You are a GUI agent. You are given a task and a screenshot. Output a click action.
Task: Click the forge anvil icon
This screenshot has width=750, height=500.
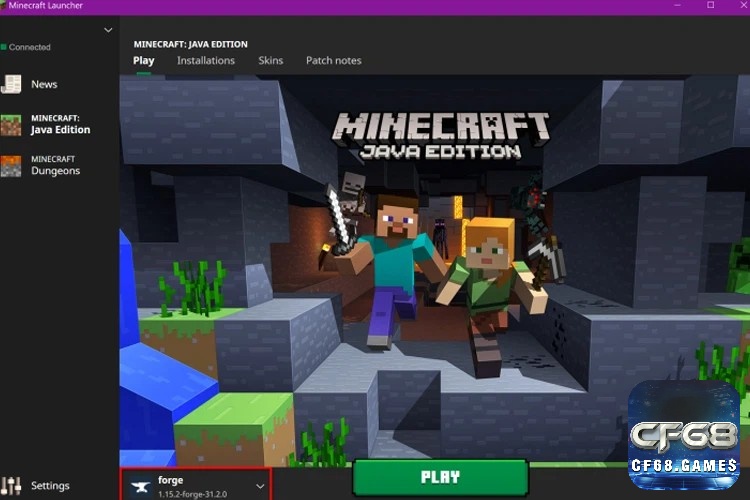click(x=141, y=488)
